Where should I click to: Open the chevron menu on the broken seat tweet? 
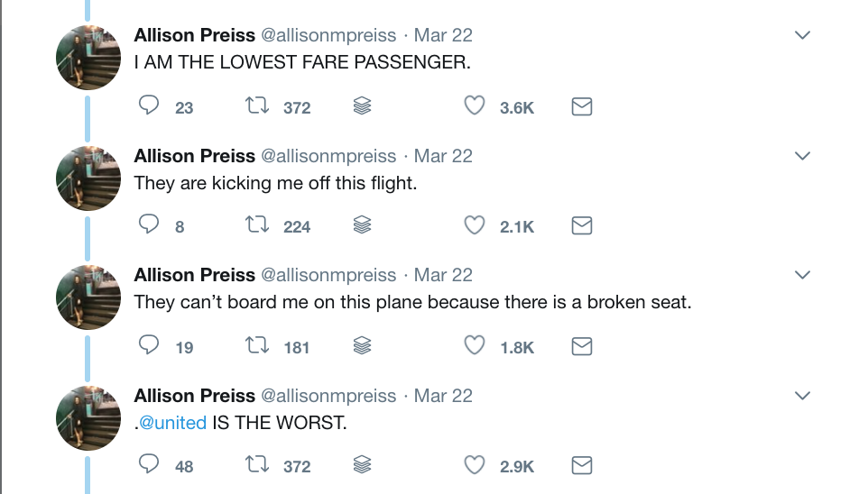click(803, 275)
